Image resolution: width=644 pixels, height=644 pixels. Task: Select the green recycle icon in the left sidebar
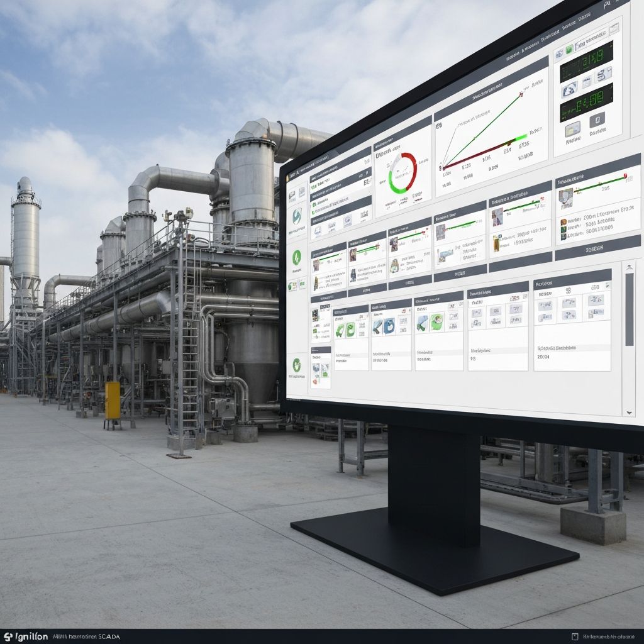click(x=297, y=366)
